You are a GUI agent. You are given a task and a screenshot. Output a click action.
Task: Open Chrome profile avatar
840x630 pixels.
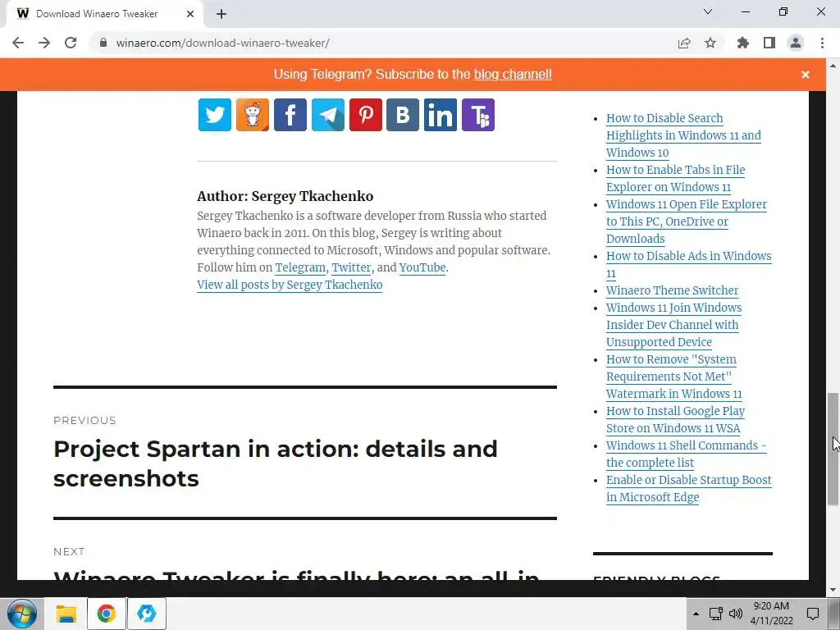796,43
